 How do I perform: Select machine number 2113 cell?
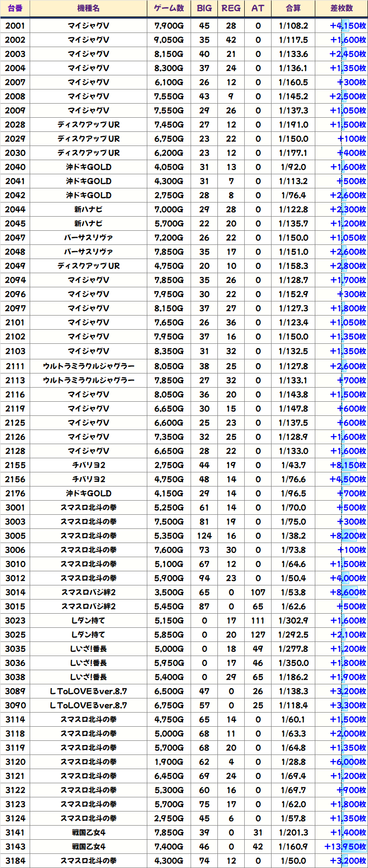[15, 381]
